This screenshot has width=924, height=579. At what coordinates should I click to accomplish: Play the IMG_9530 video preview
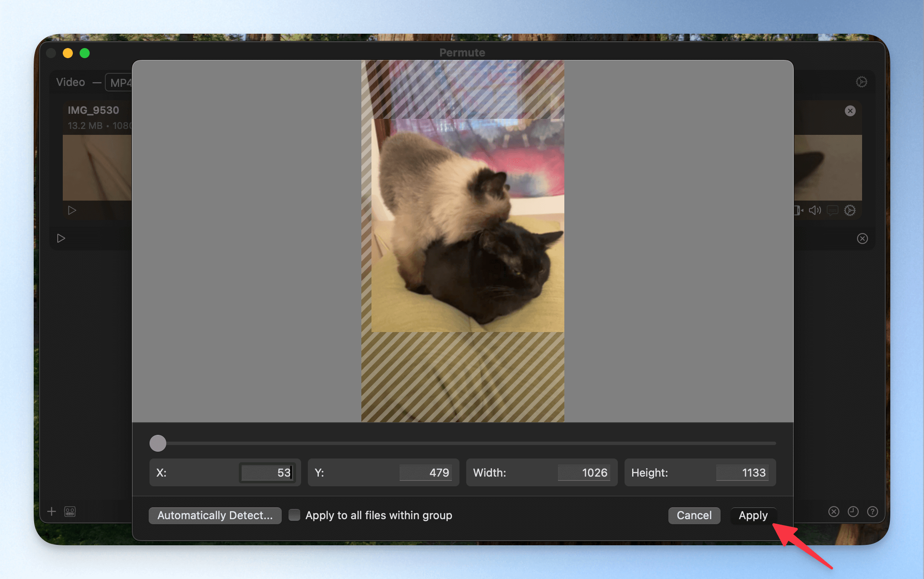[72, 210]
